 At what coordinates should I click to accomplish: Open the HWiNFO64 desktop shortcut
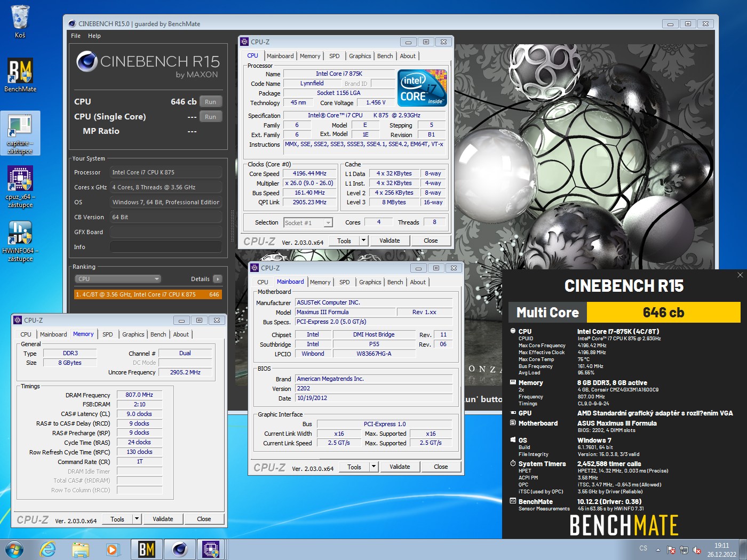[x=20, y=241]
